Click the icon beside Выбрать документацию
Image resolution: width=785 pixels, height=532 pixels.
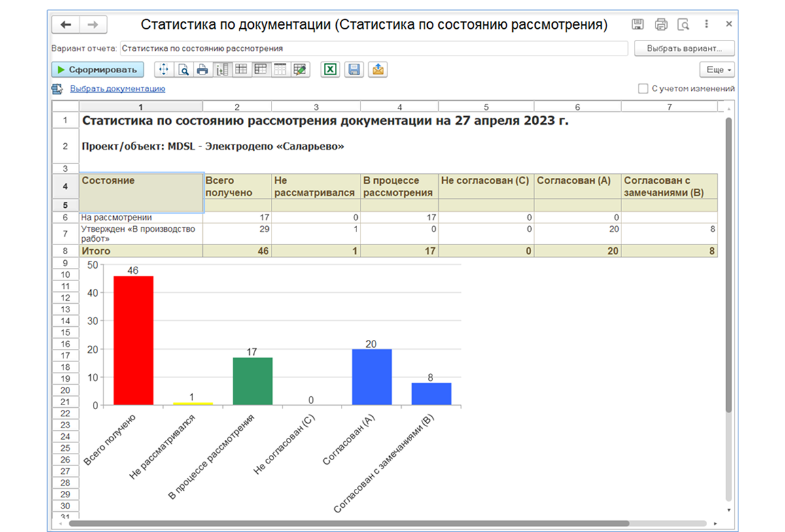(x=58, y=89)
